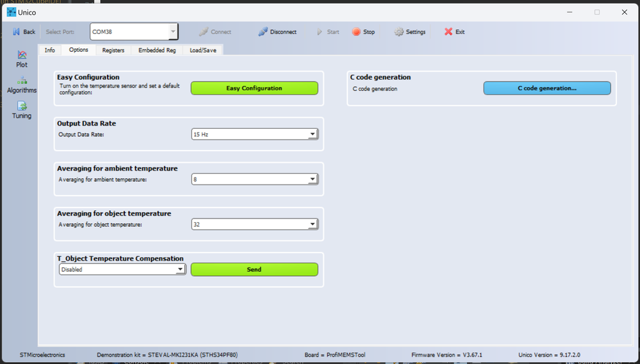The width and height of the screenshot is (640, 364).
Task: Click the Start play icon
Action: [319, 32]
